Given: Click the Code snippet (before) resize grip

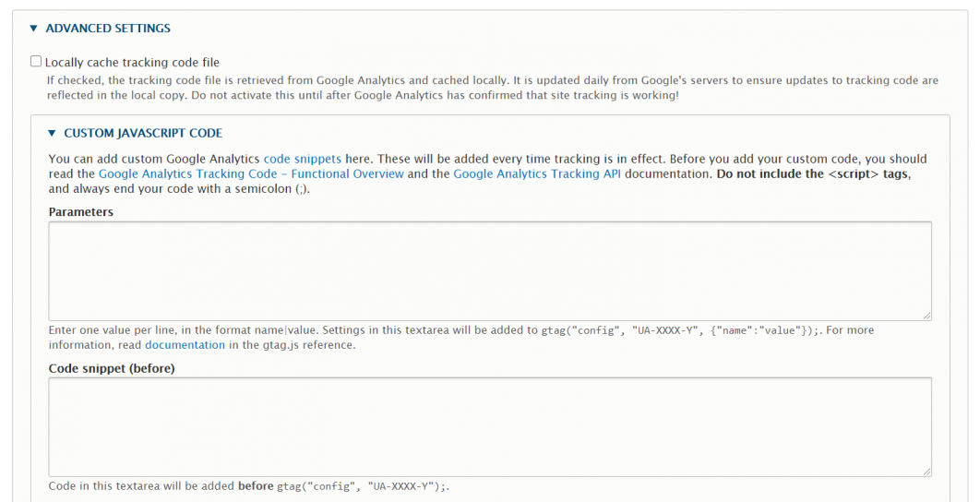Looking at the screenshot, I should coord(926,472).
